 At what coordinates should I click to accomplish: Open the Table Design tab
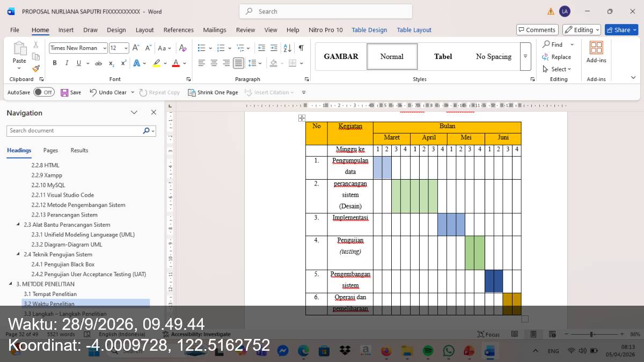tap(369, 30)
